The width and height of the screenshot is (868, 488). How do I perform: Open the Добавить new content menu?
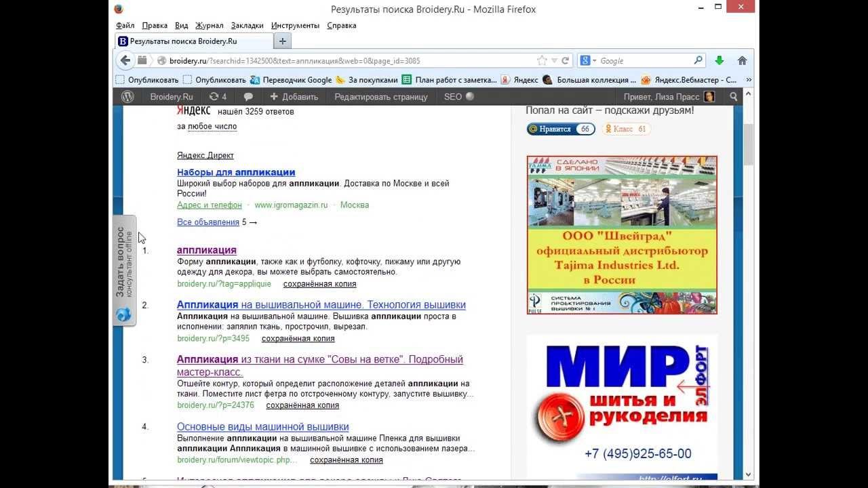click(x=294, y=97)
